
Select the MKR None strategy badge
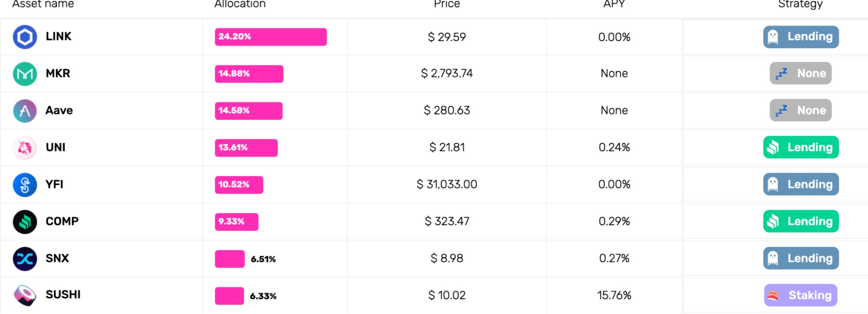801,73
